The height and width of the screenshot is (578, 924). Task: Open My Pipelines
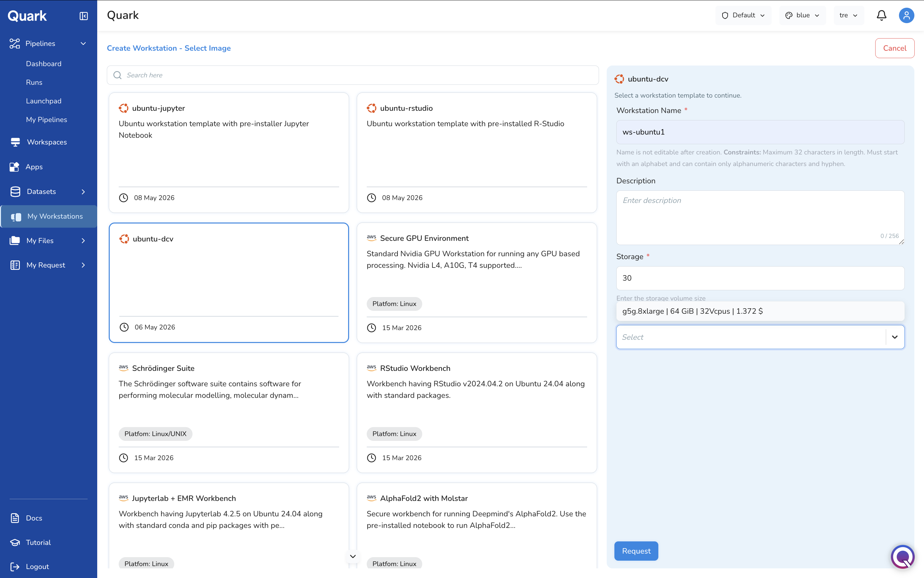[x=47, y=120]
